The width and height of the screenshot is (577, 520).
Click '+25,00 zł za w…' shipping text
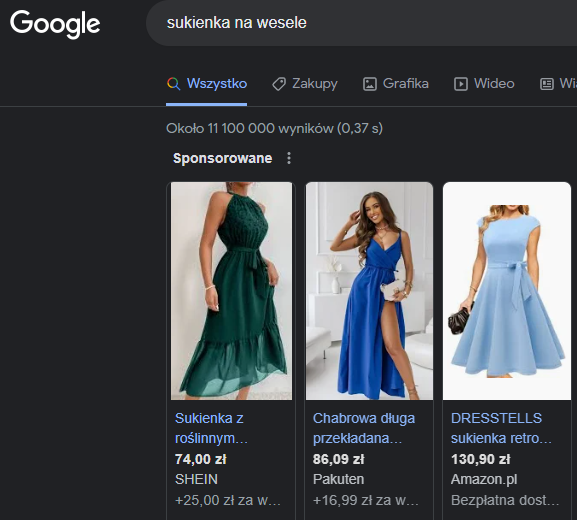[x=228, y=500]
